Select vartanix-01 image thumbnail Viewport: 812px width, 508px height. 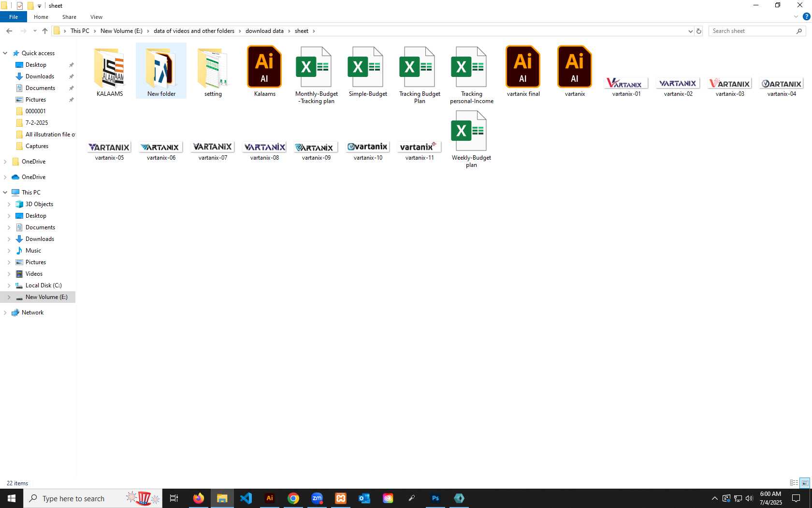pyautogui.click(x=627, y=84)
